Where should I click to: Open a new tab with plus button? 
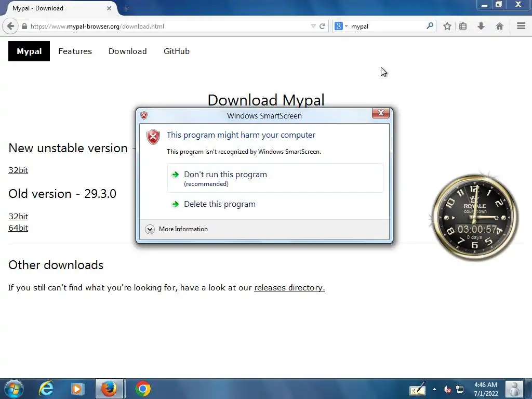point(126,8)
